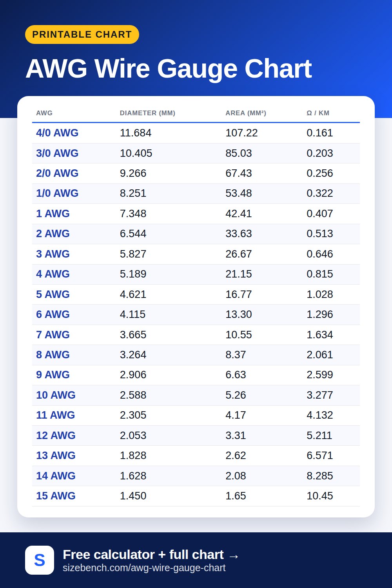This screenshot has height=588, width=392.
Task: Select resistance value 4.132
Action: pos(320,415)
